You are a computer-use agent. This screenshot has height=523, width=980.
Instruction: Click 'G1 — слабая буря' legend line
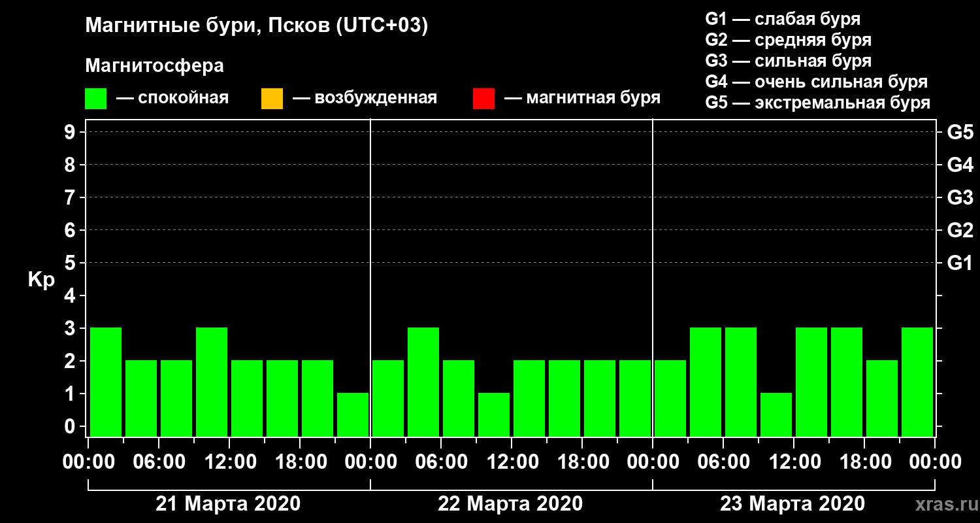point(783,19)
